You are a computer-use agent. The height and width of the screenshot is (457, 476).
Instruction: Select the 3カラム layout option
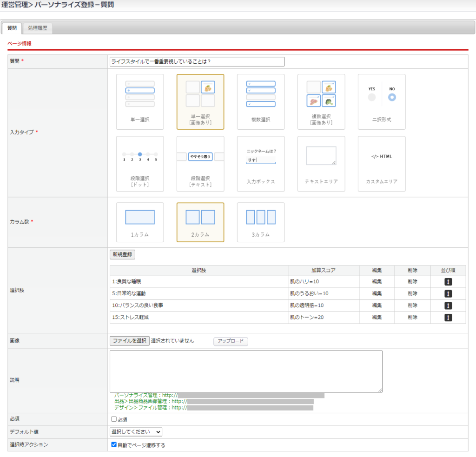click(261, 222)
